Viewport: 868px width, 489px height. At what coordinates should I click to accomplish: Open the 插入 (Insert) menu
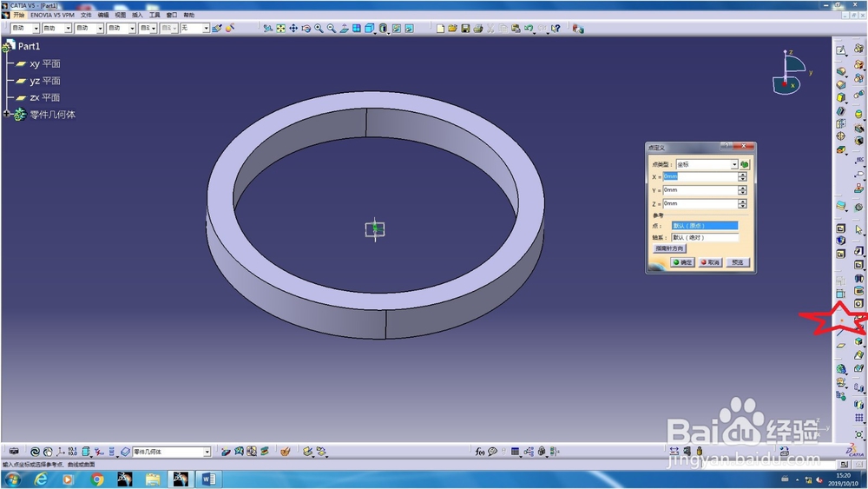click(x=137, y=15)
